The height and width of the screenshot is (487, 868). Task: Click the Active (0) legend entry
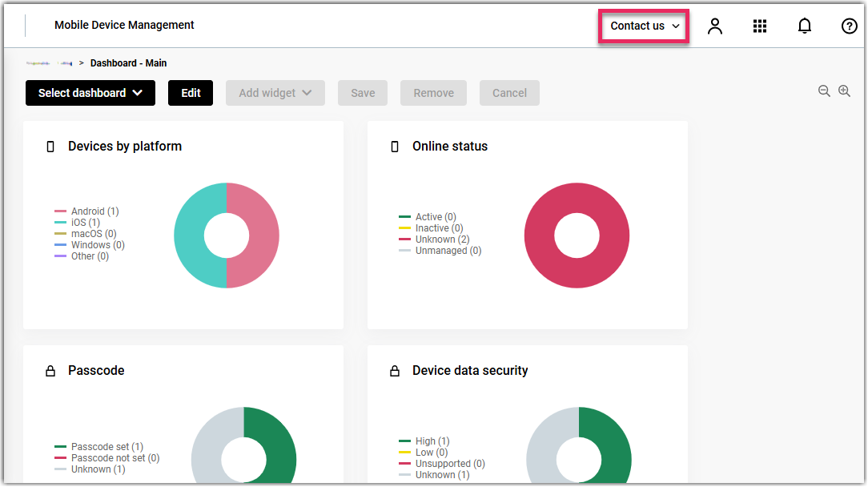[x=428, y=216]
